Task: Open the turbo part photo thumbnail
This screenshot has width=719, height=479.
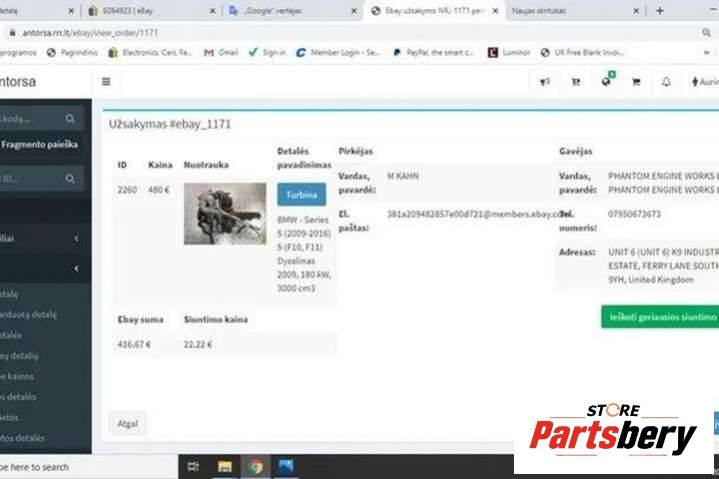Action: pyautogui.click(x=224, y=213)
